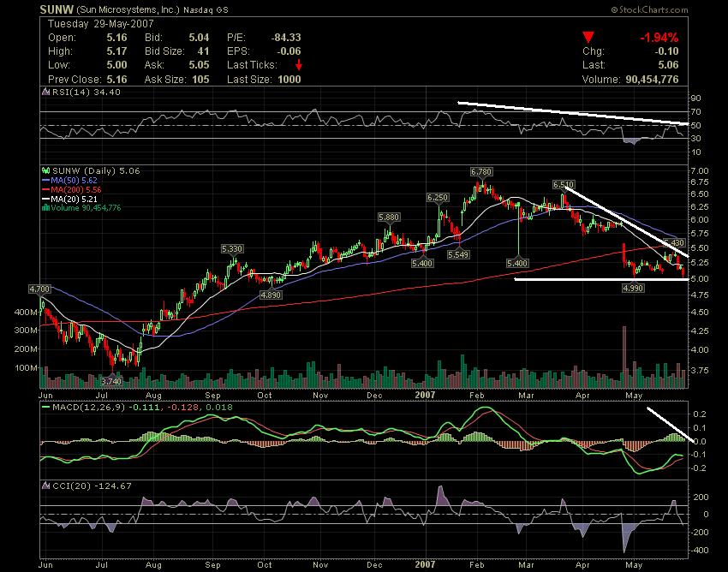Click the 4.700 price marker near June
Screen dimensions: 728x572
click(x=39, y=289)
